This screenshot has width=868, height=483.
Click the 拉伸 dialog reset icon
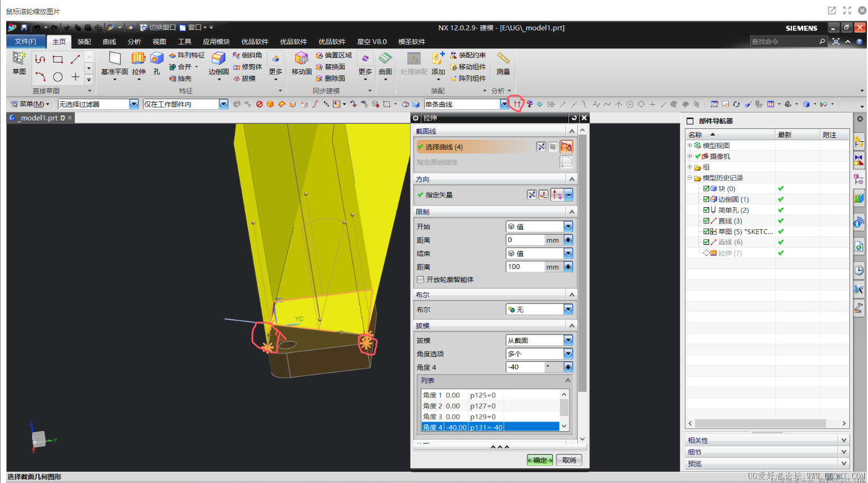point(574,118)
